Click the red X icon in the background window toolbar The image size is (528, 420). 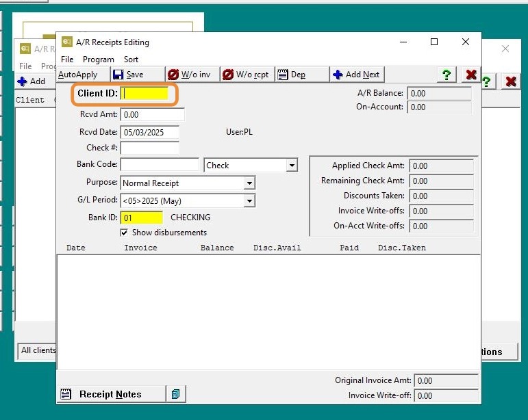pyautogui.click(x=511, y=81)
